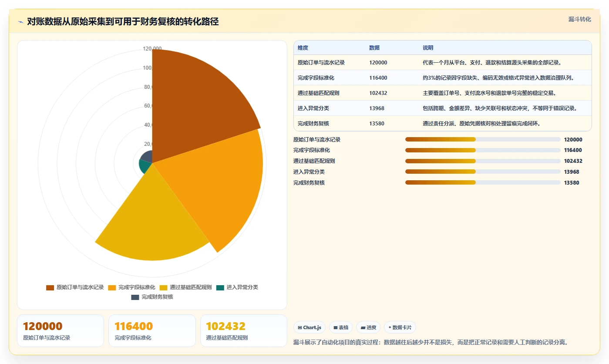Click progress bar for 完成财务复核
The width and height of the screenshot is (609, 364).
(x=483, y=182)
